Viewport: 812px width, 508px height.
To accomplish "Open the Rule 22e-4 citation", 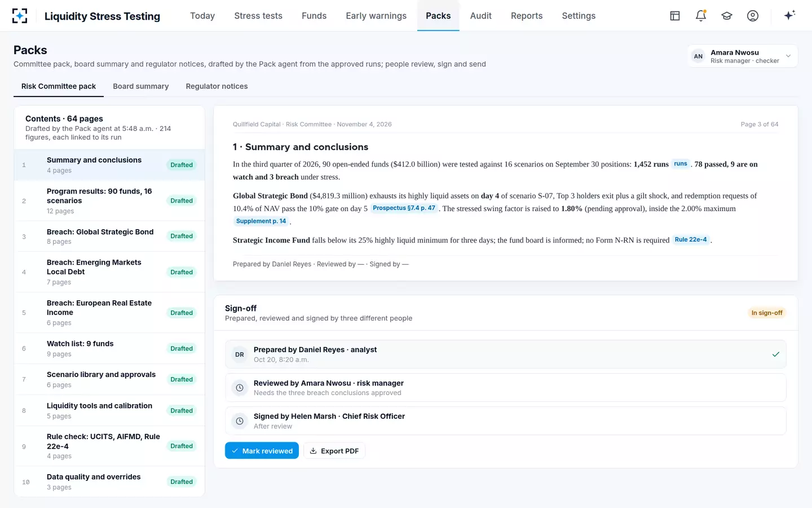I will tap(691, 240).
